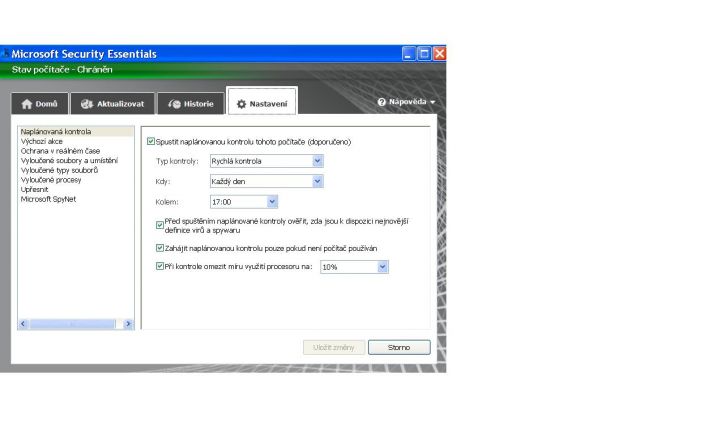The height and width of the screenshot is (435, 725).
Task: Click the Security Essentials title bar icon
Action: tap(5, 54)
